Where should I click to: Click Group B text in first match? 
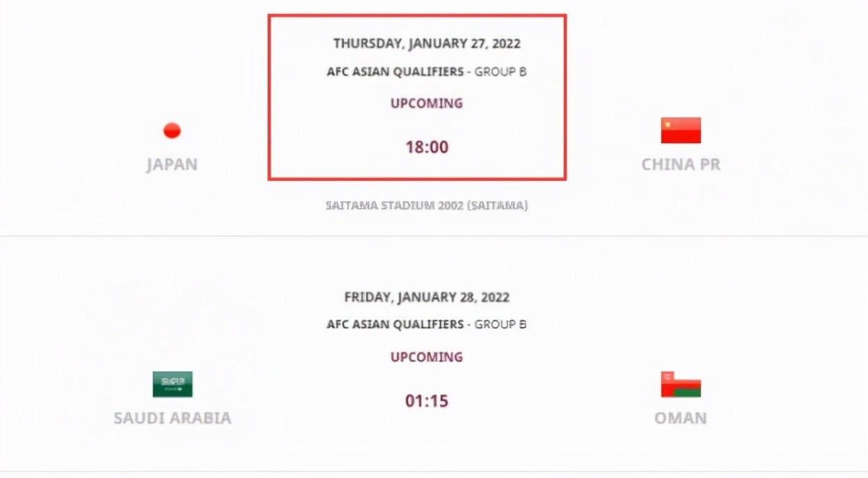[500, 71]
